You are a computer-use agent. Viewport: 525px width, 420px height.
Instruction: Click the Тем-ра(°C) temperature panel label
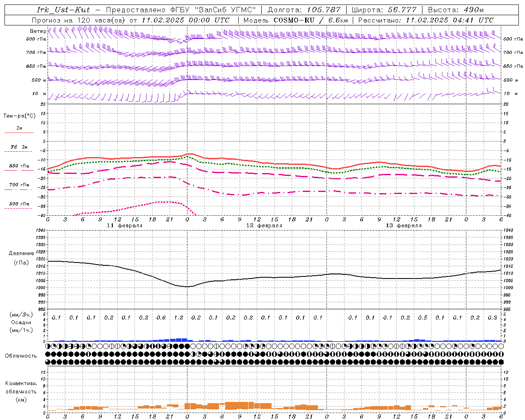tap(19, 116)
